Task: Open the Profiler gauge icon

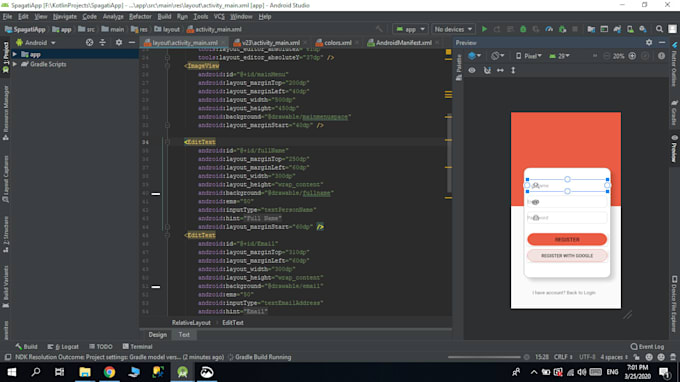Action: [549, 29]
